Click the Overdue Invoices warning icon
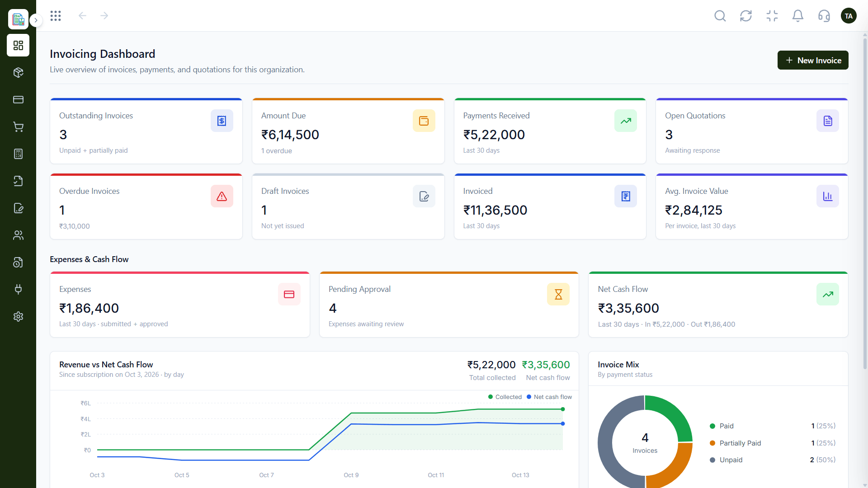The width and height of the screenshot is (868, 488). click(222, 196)
